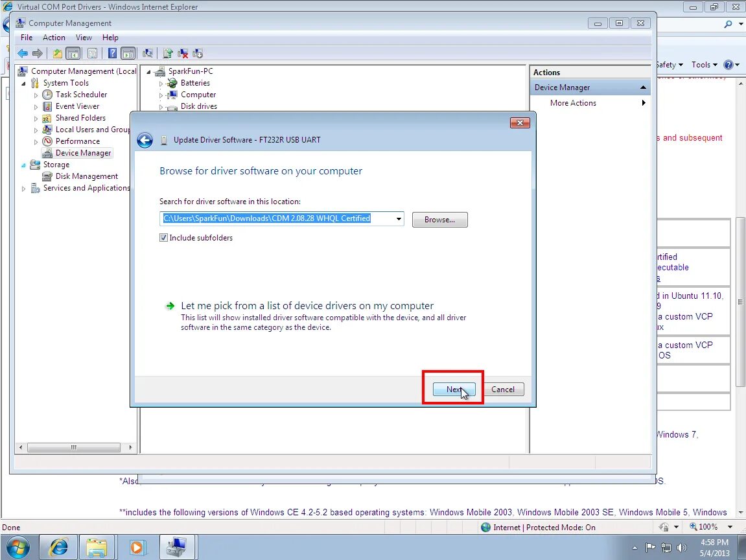Open the Action menu
The image size is (746, 560).
tap(54, 38)
